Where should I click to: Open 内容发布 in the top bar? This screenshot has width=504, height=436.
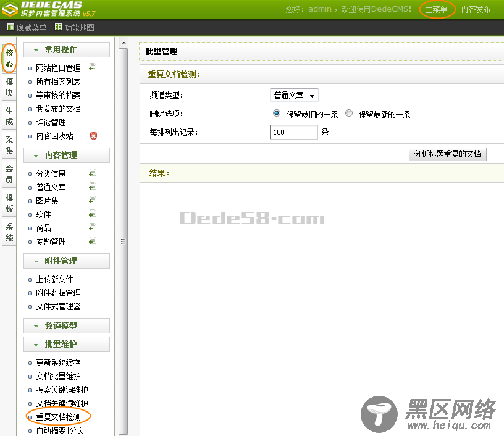tap(476, 9)
